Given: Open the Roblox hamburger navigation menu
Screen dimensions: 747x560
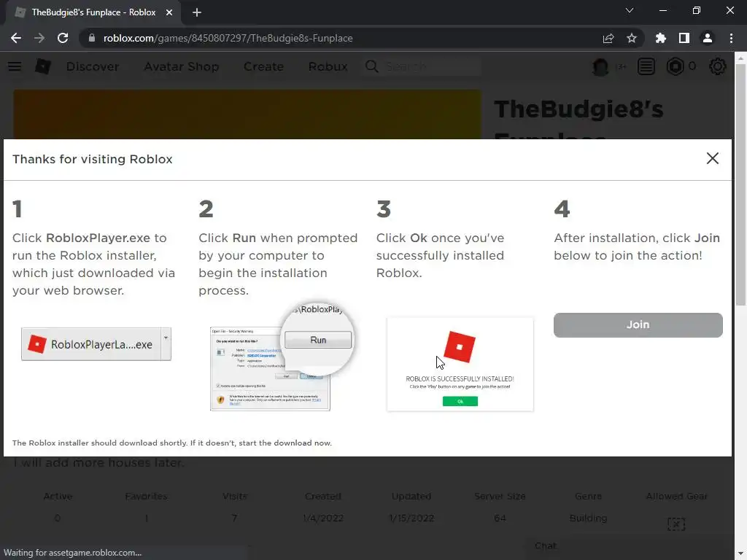Looking at the screenshot, I should coord(15,66).
